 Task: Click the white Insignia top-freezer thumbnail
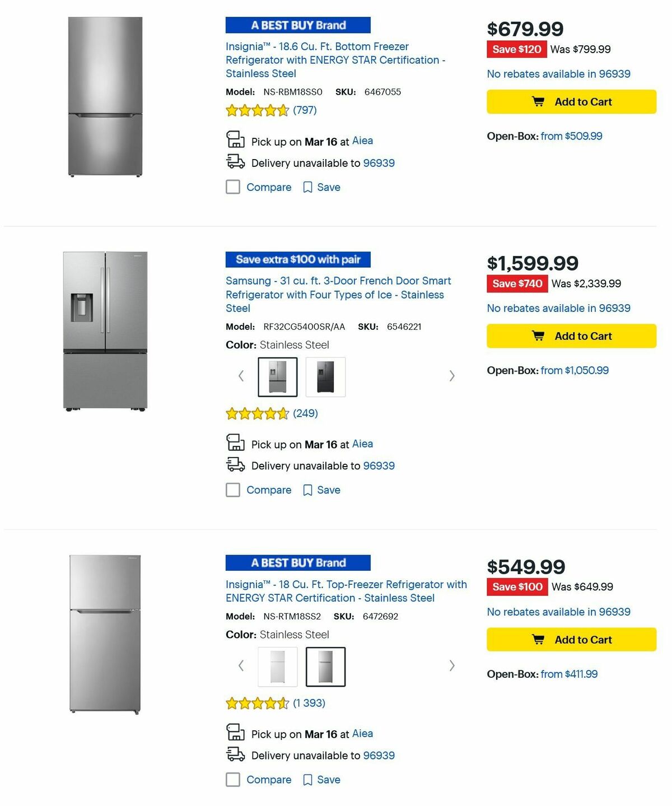click(x=277, y=665)
